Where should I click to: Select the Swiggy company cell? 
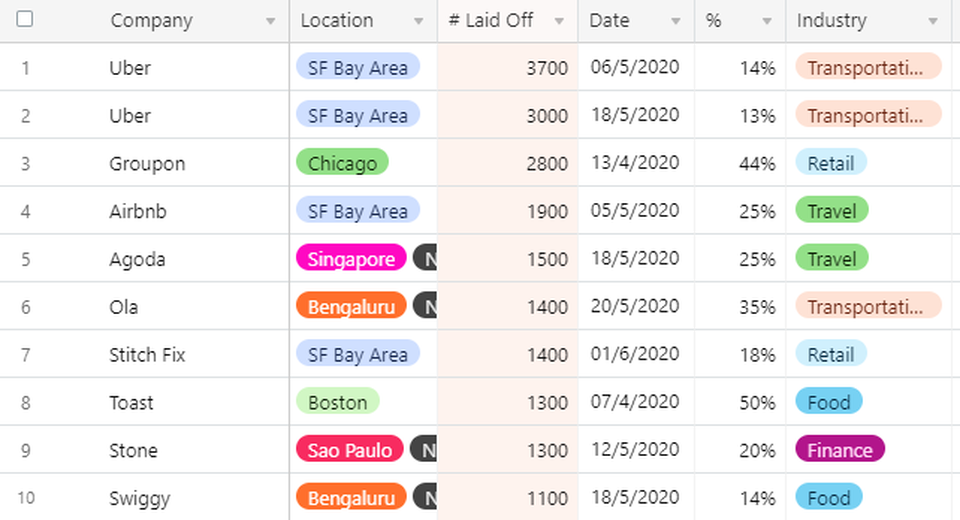click(x=144, y=497)
